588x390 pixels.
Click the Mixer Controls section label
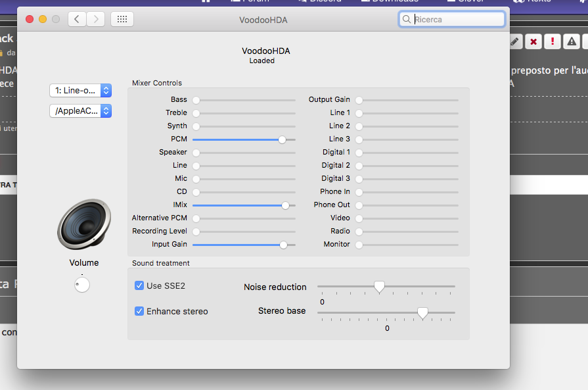157,83
